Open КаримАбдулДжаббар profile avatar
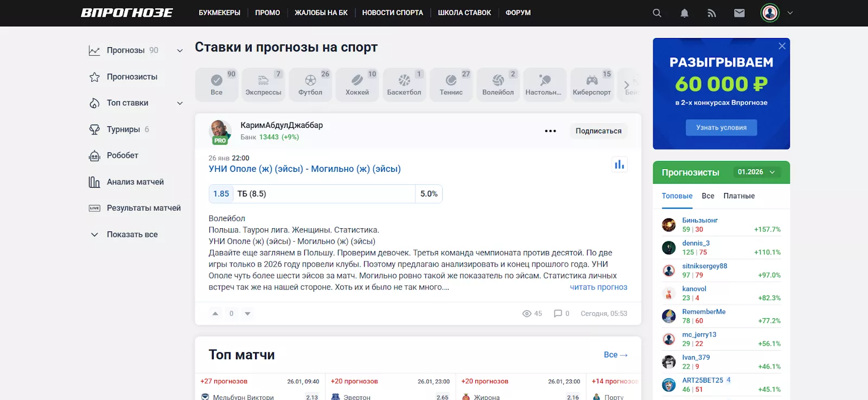The width and height of the screenshot is (868, 400). click(220, 132)
